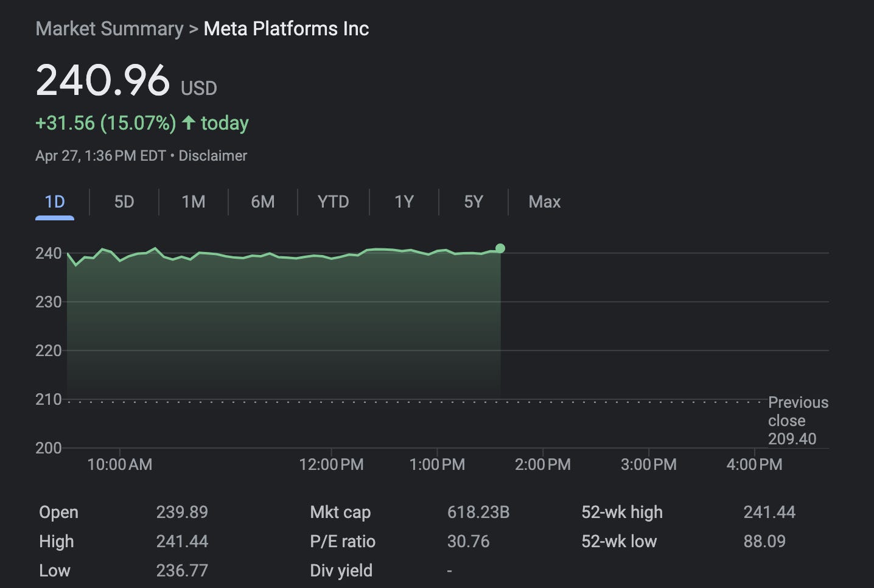Click the Open value 239.89
This screenshot has width=874, height=588.
182,512
